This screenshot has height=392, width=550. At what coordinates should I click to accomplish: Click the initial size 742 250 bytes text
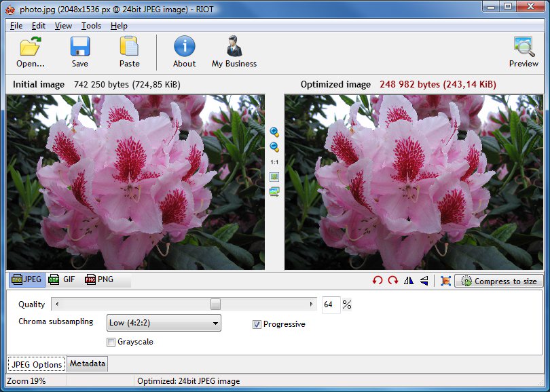pos(127,84)
